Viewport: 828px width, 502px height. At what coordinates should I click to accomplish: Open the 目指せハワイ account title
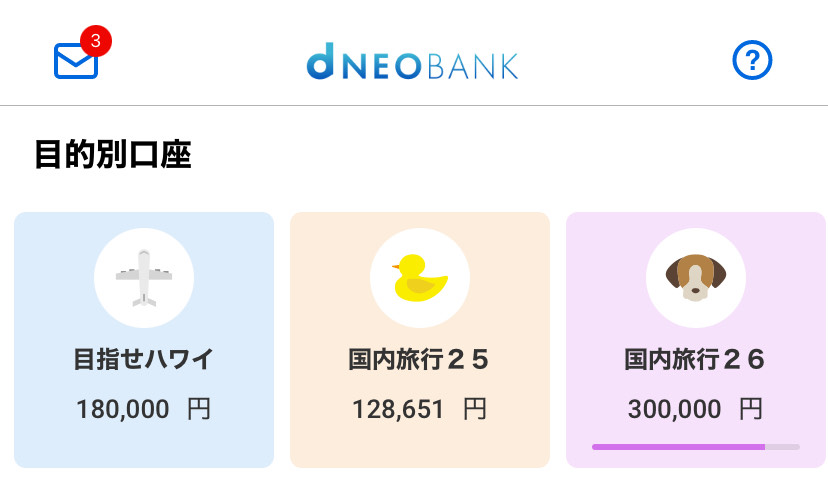click(x=144, y=359)
